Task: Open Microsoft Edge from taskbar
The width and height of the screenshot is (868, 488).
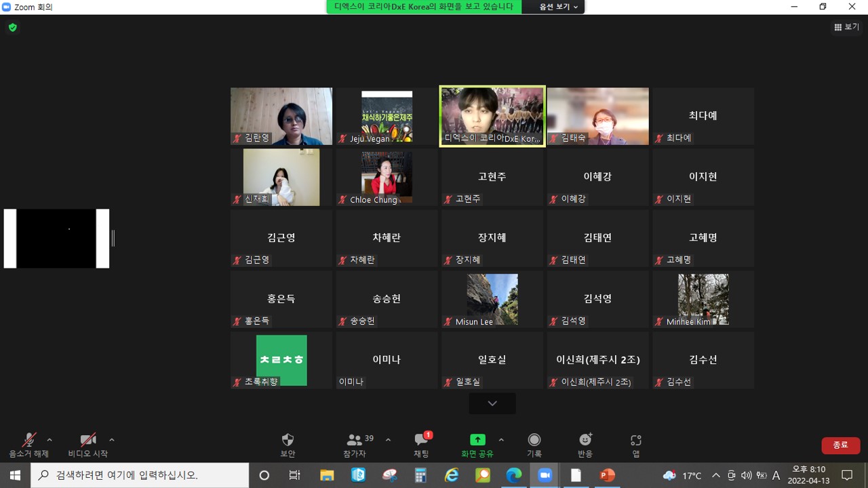Action: tap(514, 475)
